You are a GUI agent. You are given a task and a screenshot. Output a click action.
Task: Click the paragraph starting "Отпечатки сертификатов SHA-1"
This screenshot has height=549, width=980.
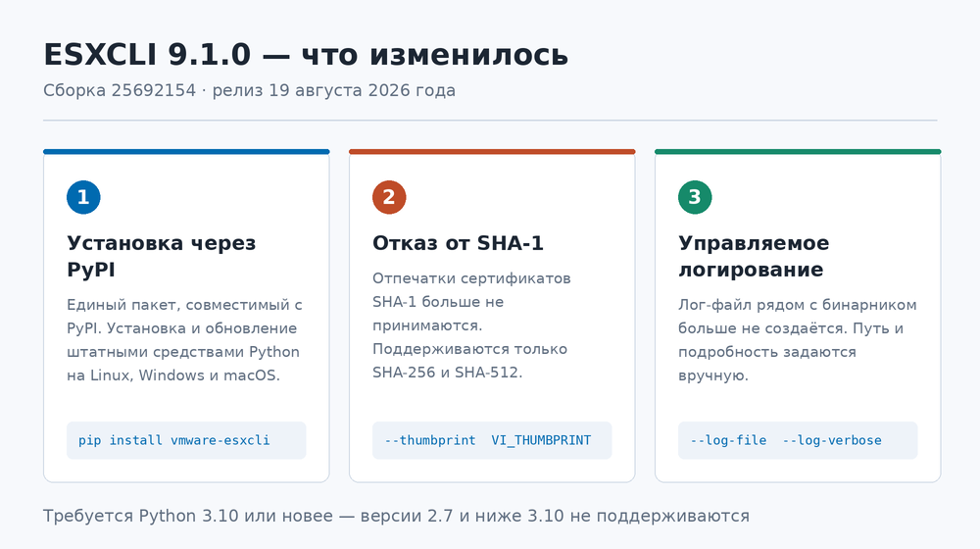(472, 325)
